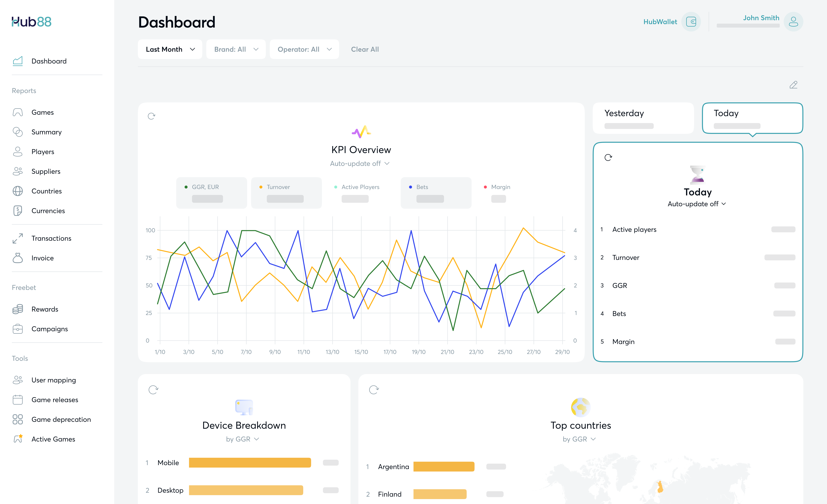Expand the Operator: All filter
Screen dimensions: 827x504
point(304,49)
